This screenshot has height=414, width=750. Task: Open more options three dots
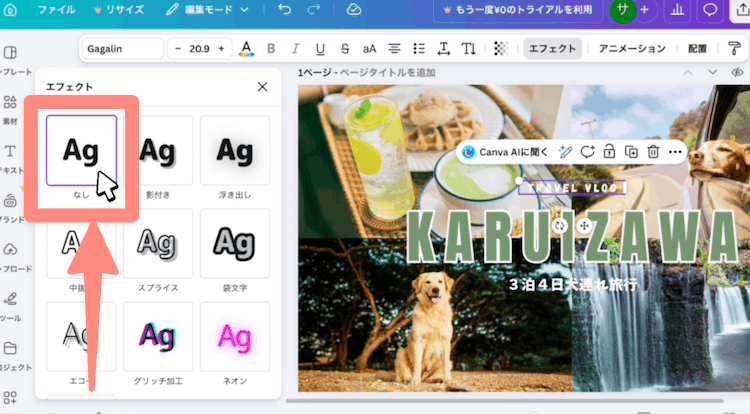tap(675, 152)
